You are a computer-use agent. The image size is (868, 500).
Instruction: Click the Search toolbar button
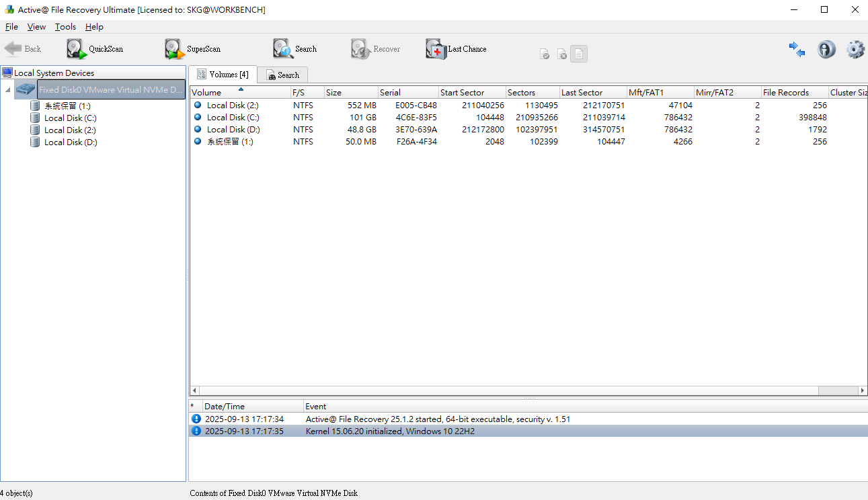(294, 49)
